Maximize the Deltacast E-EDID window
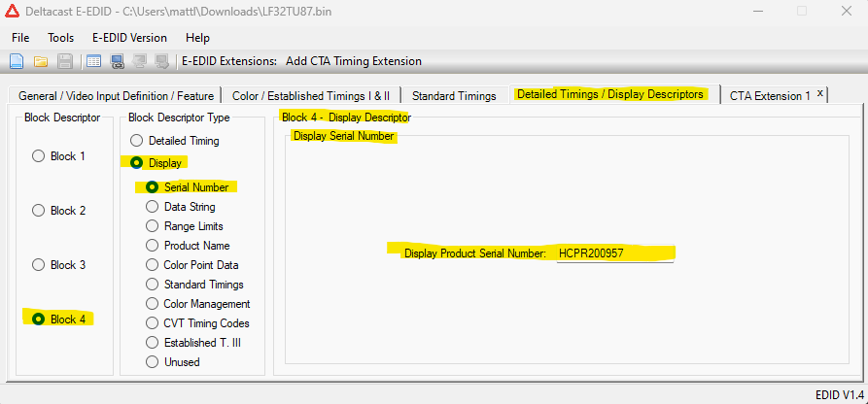 coord(801,11)
